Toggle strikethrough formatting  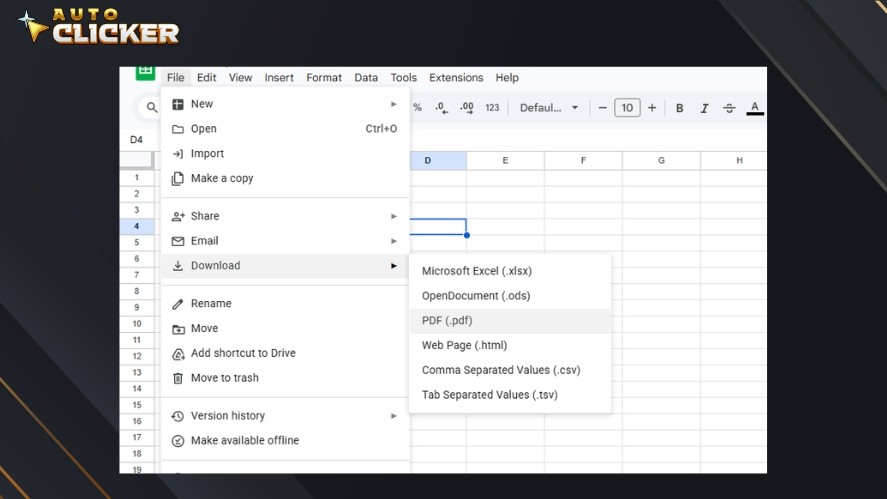click(729, 108)
